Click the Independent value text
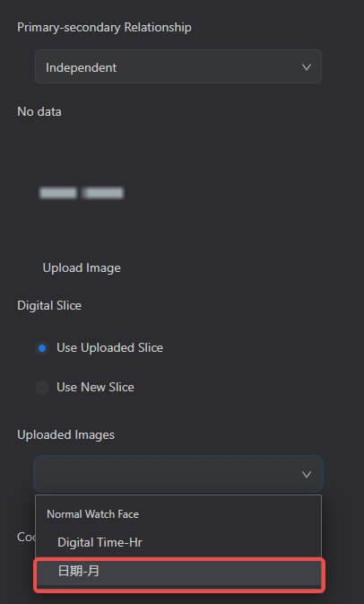This screenshot has width=364, height=604. click(x=82, y=68)
